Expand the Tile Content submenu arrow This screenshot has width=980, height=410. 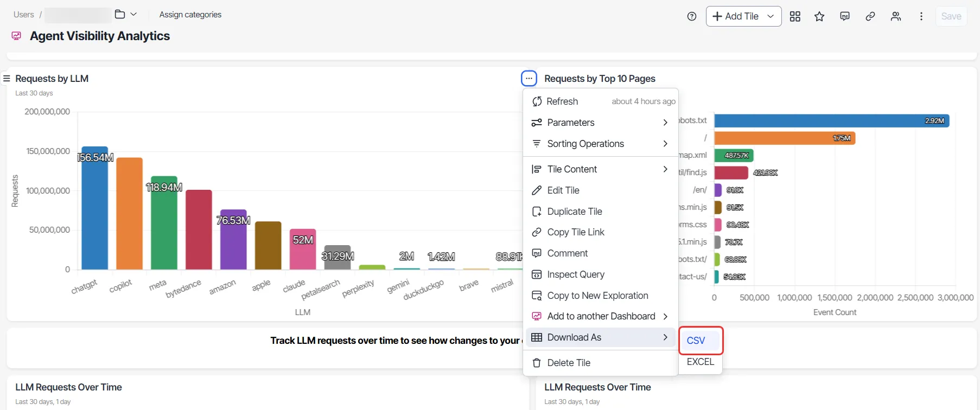(665, 169)
